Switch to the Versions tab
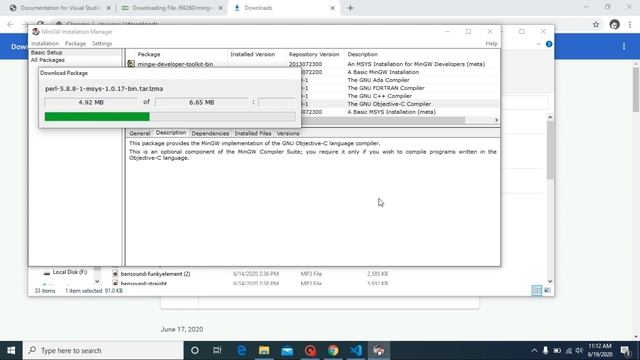Image resolution: width=640 pixels, height=360 pixels. 288,133
